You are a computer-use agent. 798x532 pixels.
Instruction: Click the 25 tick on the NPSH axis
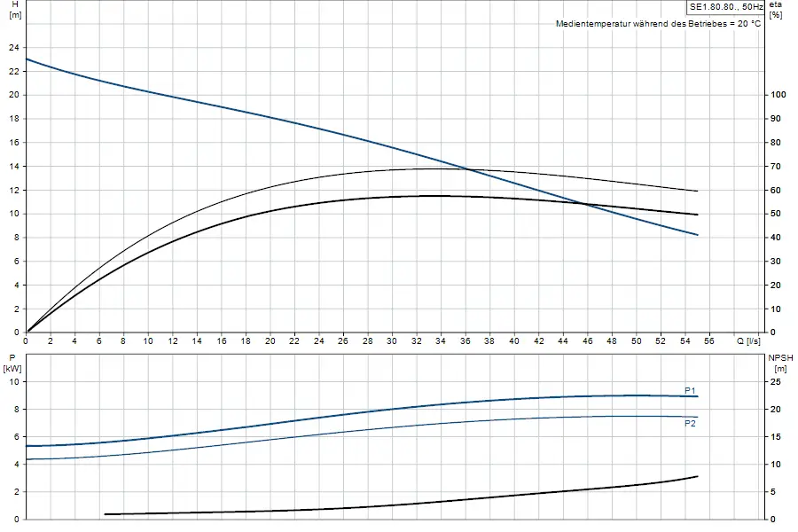(x=776, y=382)
